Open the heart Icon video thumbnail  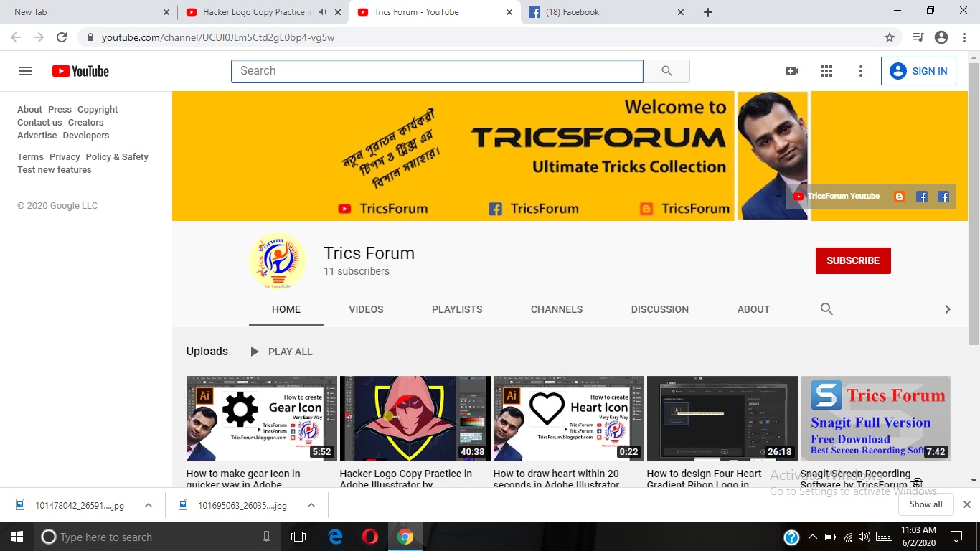pyautogui.click(x=569, y=418)
